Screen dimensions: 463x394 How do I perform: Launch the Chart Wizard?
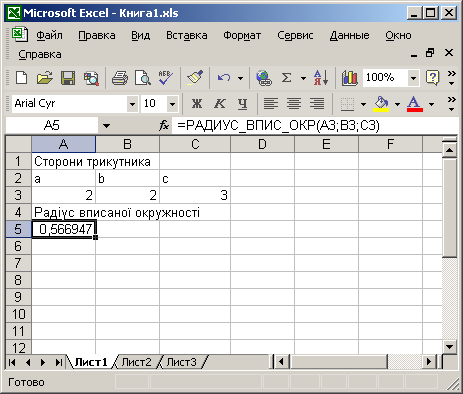pyautogui.click(x=349, y=78)
